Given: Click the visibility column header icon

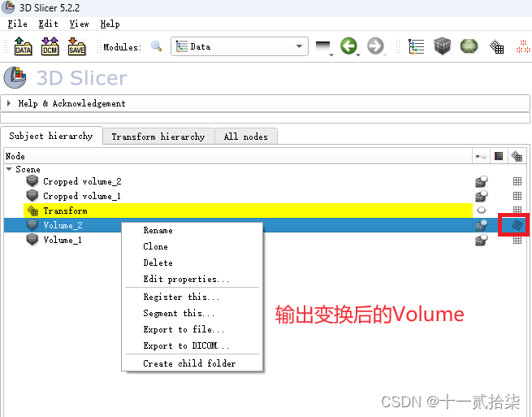Looking at the screenshot, I should [481, 156].
